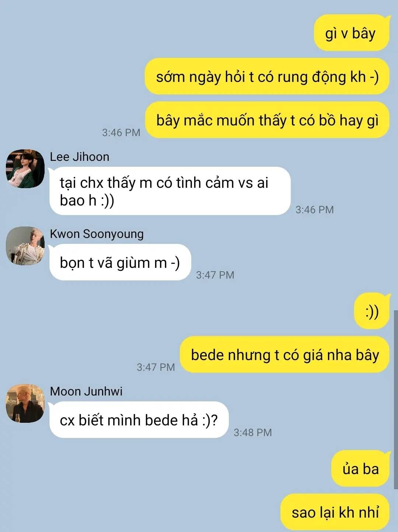Select the message 'bede nhưng t có giá nha bây'
The image size is (398, 532).
pyautogui.click(x=284, y=355)
